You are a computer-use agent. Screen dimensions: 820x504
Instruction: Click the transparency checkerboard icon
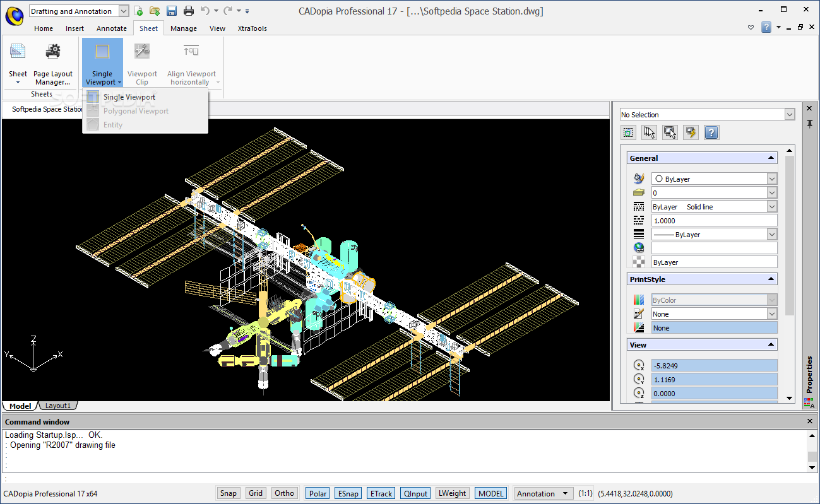click(639, 262)
